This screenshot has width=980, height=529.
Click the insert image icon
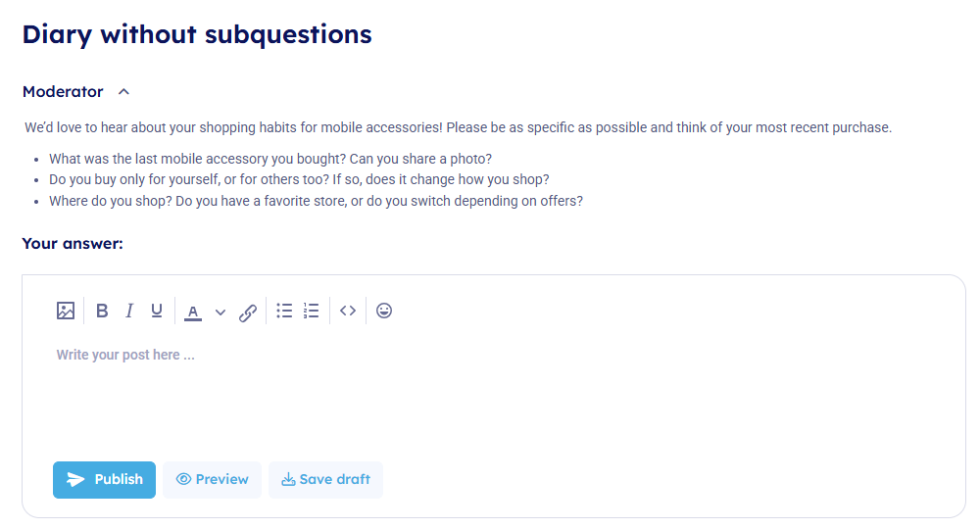(66, 311)
